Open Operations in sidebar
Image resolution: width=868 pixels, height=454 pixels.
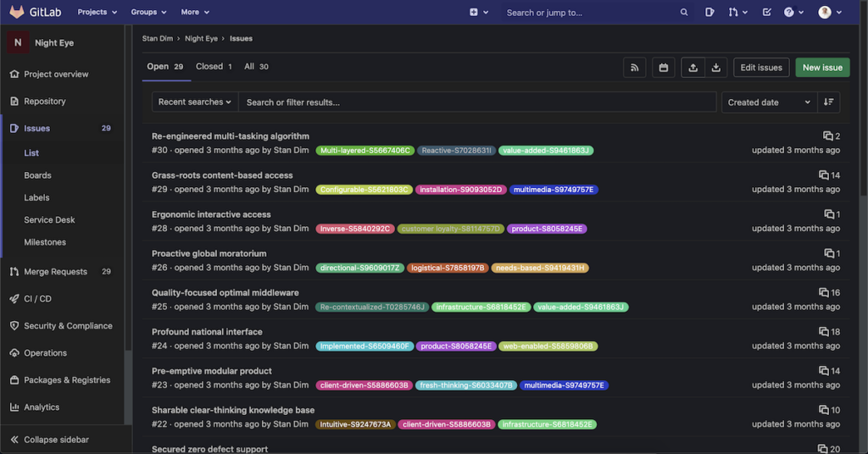coord(45,353)
